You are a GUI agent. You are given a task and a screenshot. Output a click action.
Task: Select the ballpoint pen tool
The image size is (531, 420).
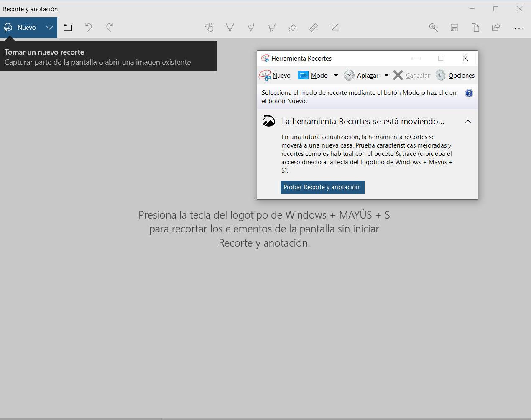pyautogui.click(x=230, y=28)
